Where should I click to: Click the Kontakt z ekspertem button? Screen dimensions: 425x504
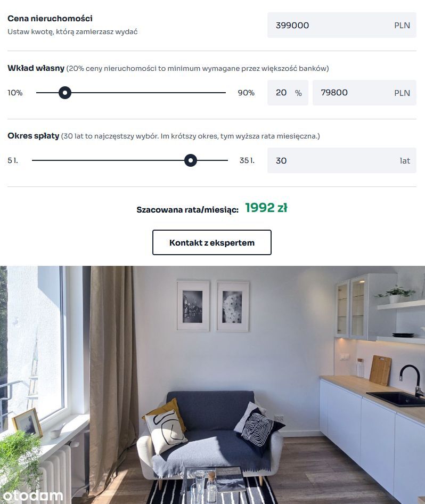tap(211, 242)
